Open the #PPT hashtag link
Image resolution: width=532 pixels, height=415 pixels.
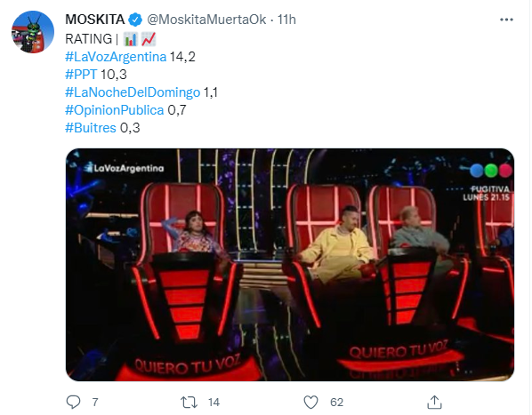click(x=81, y=74)
